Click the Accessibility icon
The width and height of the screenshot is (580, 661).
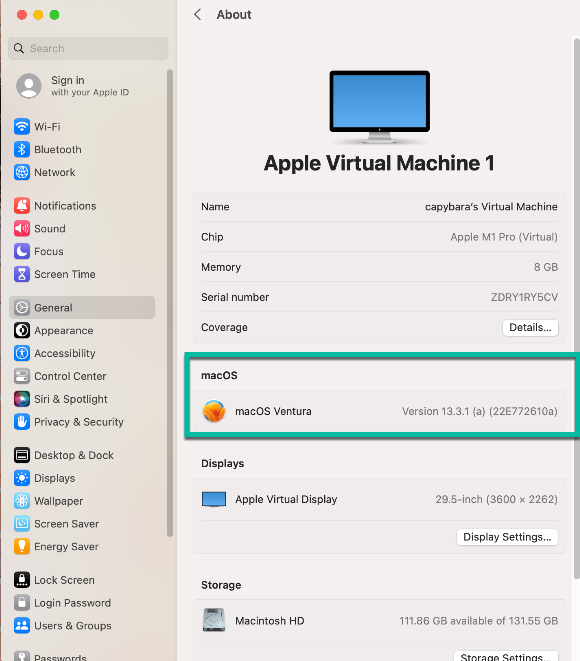(21, 353)
